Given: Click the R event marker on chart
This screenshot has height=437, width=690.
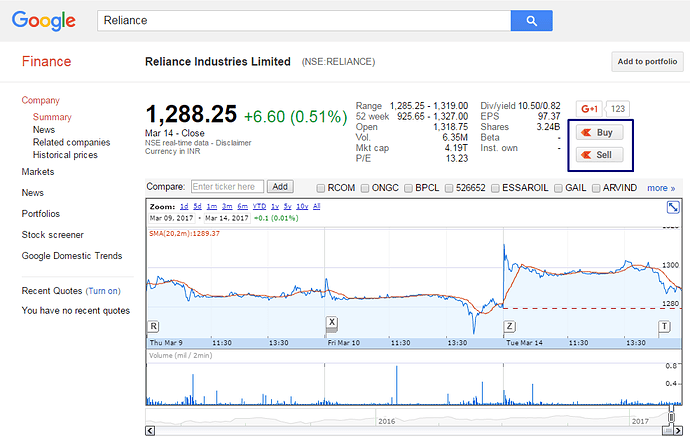Looking at the screenshot, I should point(153,327).
